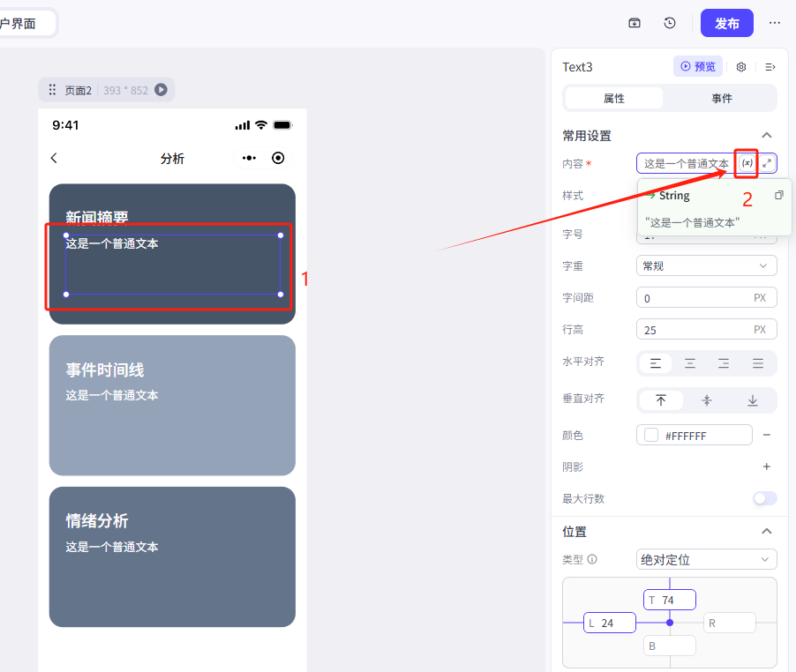
Task: Open the 类型 positioning dropdown
Action: coord(706,559)
